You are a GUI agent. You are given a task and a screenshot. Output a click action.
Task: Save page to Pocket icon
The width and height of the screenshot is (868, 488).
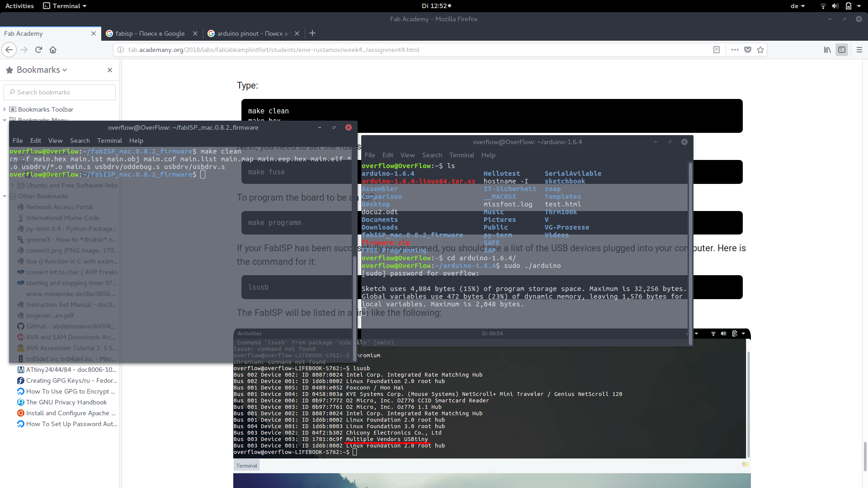[x=748, y=50]
